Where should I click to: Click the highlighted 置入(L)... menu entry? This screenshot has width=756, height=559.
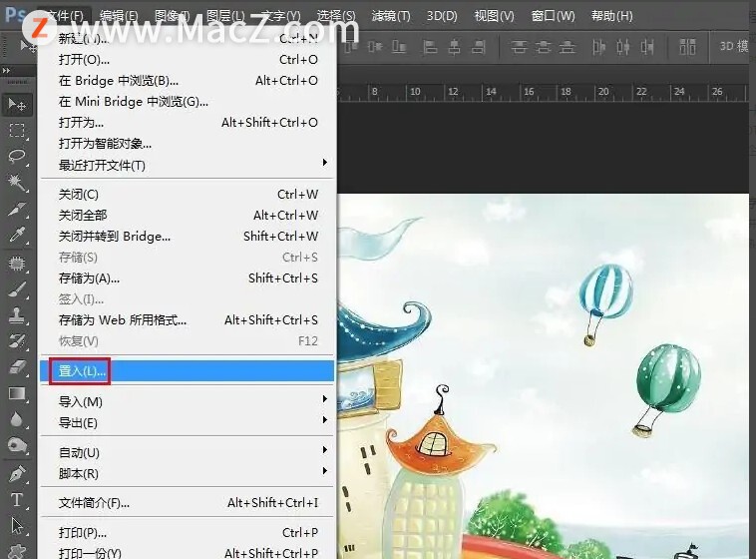click(81, 371)
